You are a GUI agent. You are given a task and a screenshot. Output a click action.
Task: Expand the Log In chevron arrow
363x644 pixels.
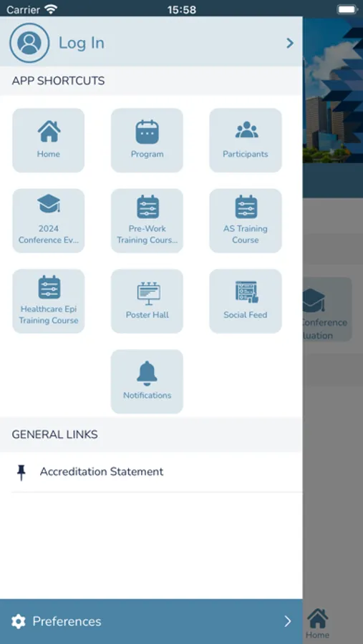pyautogui.click(x=290, y=43)
